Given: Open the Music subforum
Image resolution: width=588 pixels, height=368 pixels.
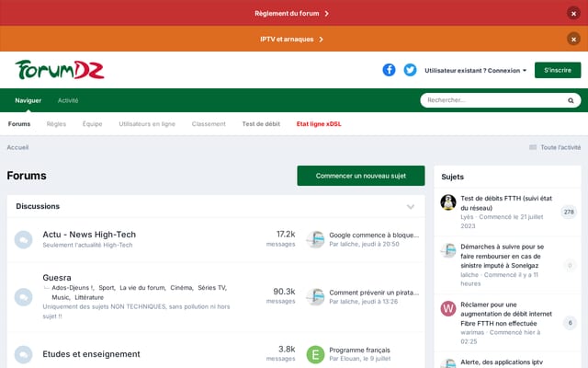Looking at the screenshot, I should (x=61, y=297).
